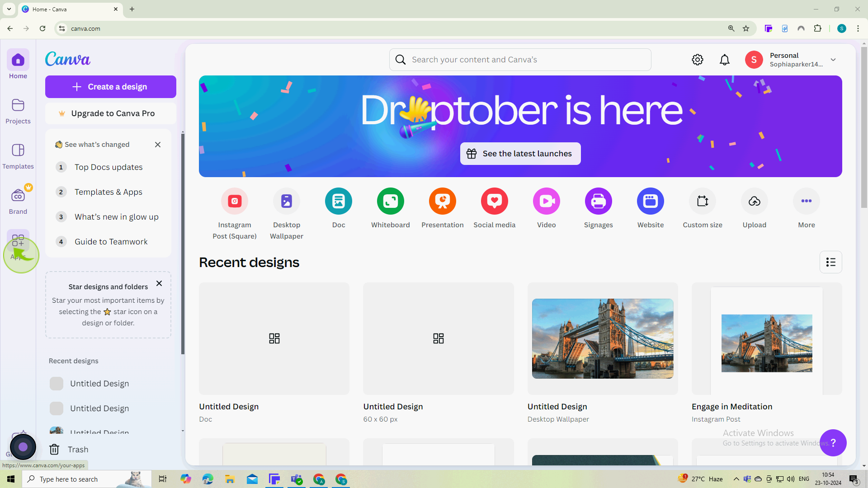868x488 pixels.
Task: Reload the page
Action: [42, 28]
